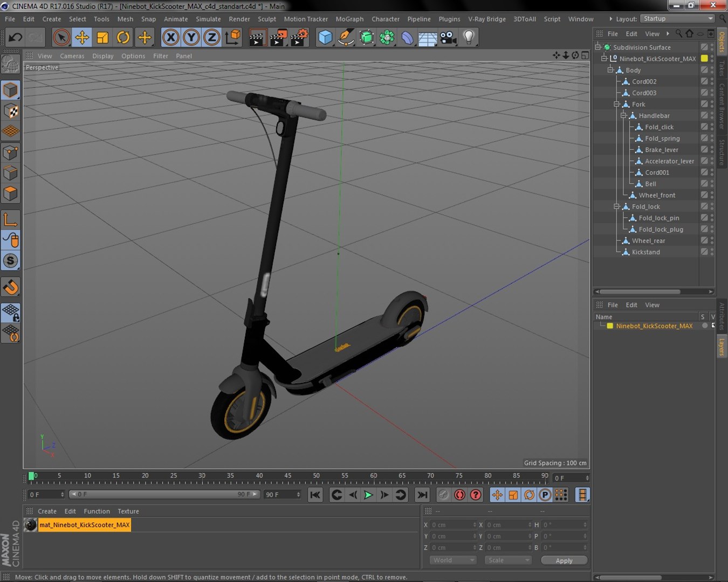Click frame 45 on the timeline ruler
The width and height of the screenshot is (728, 582).
(x=288, y=476)
